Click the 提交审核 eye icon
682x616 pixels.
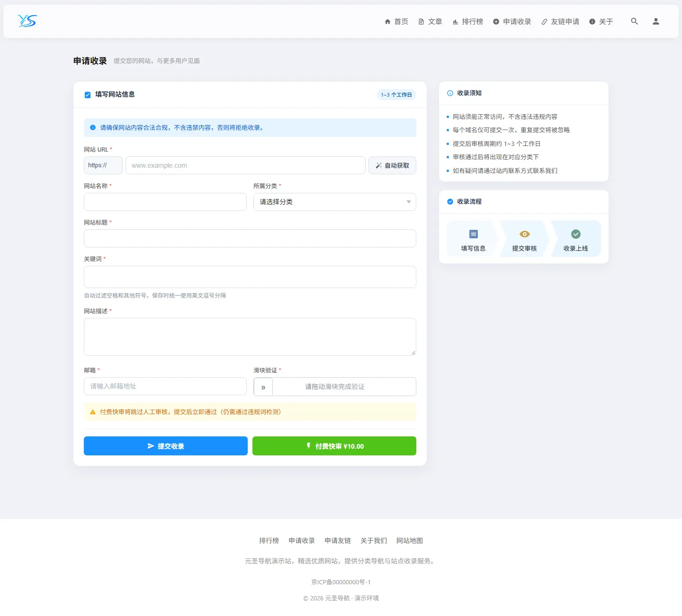[524, 234]
